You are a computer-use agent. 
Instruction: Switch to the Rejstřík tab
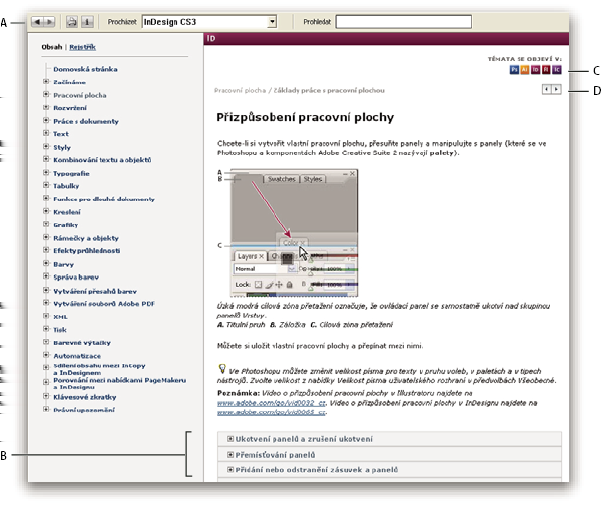tap(82, 47)
